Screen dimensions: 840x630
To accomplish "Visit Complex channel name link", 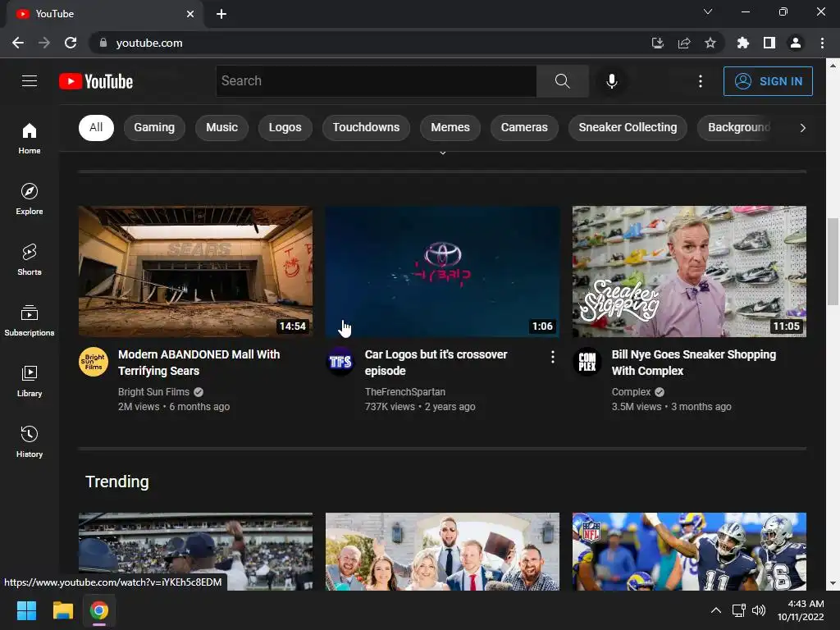I will [x=631, y=392].
